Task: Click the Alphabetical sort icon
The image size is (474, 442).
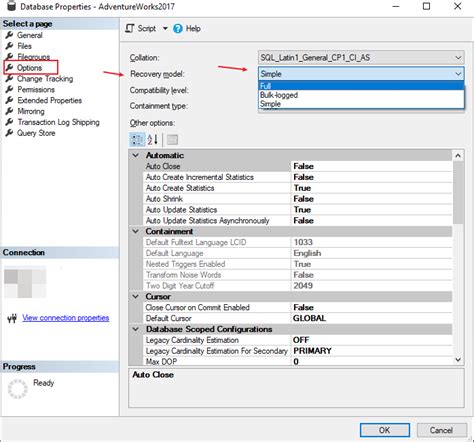Action: [x=153, y=139]
